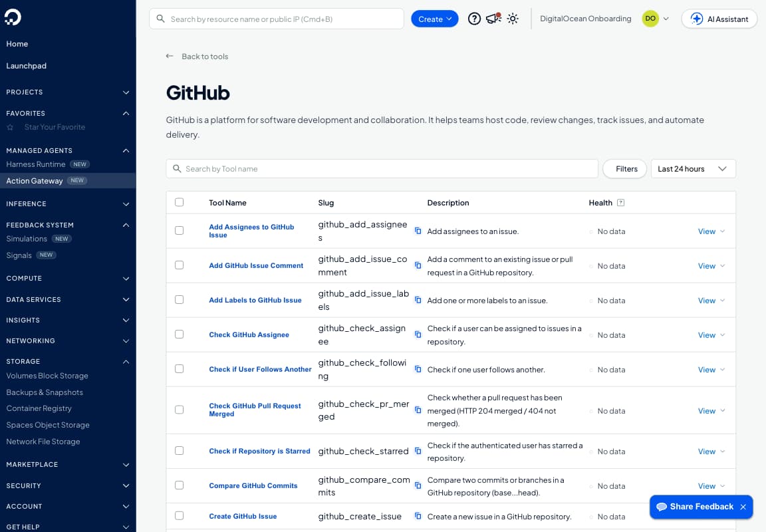The image size is (766, 532).
Task: Open Launchpad in the sidebar
Action: 27,66
